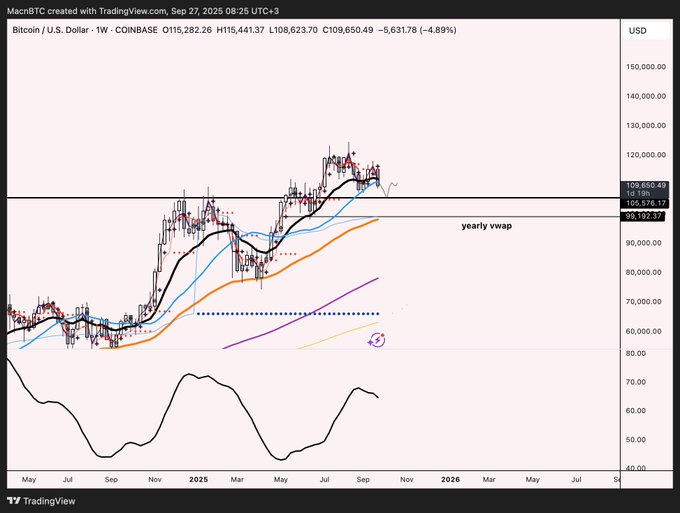This screenshot has height=513, width=680.
Task: Click the 120,000.00 price axis label
Action: point(646,155)
